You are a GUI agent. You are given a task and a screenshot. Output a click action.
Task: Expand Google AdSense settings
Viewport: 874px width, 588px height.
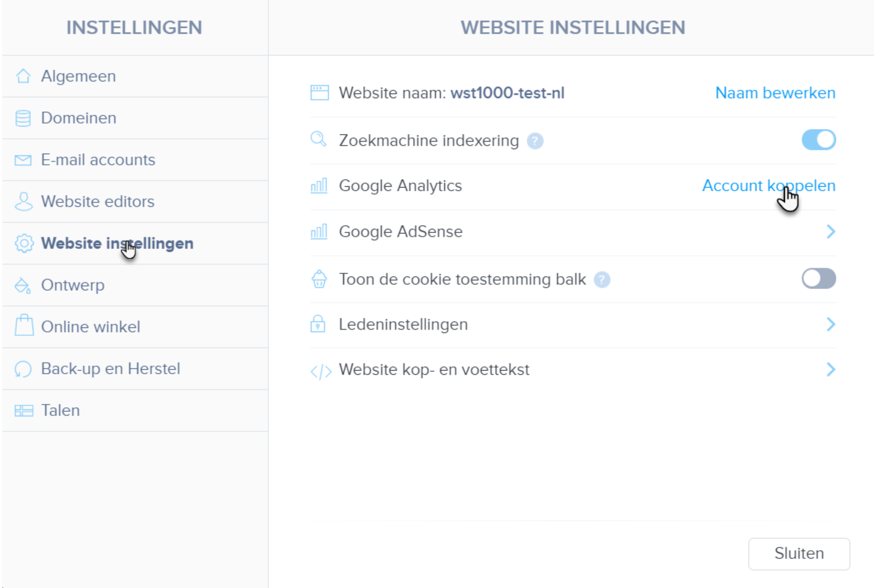pos(831,232)
